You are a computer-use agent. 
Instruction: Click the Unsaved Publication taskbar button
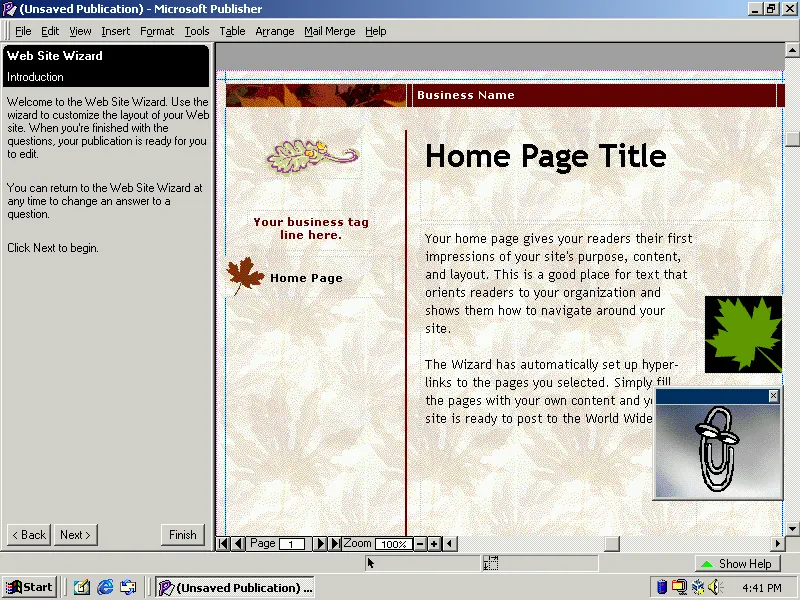point(235,587)
